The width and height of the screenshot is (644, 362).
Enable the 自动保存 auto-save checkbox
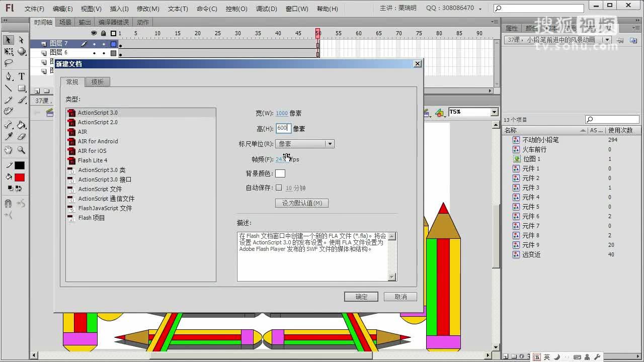click(x=279, y=188)
